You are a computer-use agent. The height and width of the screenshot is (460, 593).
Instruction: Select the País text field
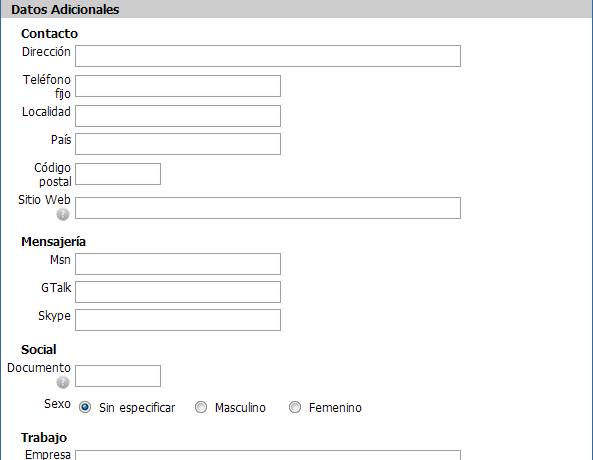click(x=178, y=144)
